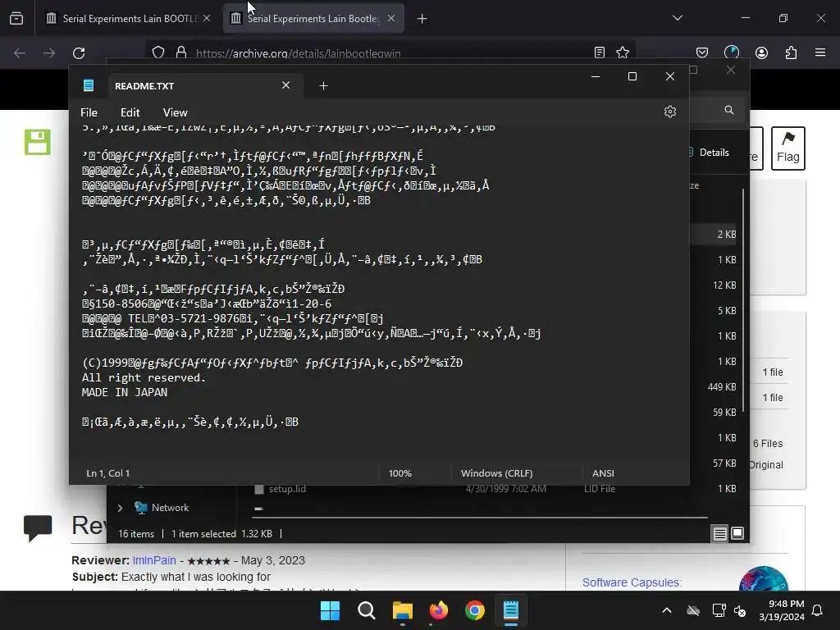The height and width of the screenshot is (630, 840).
Task: Click the tracking protection shield icon
Action: [158, 52]
